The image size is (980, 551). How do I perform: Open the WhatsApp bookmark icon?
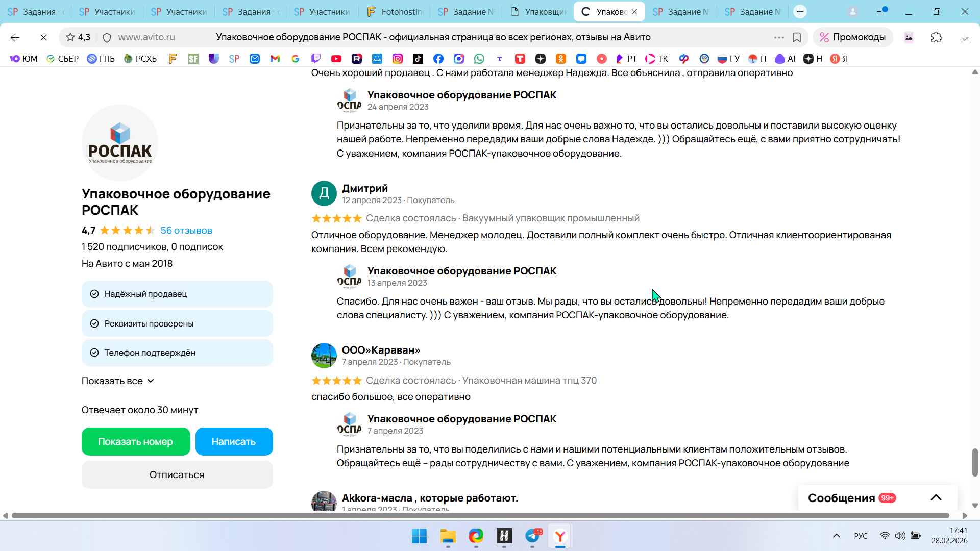click(479, 59)
